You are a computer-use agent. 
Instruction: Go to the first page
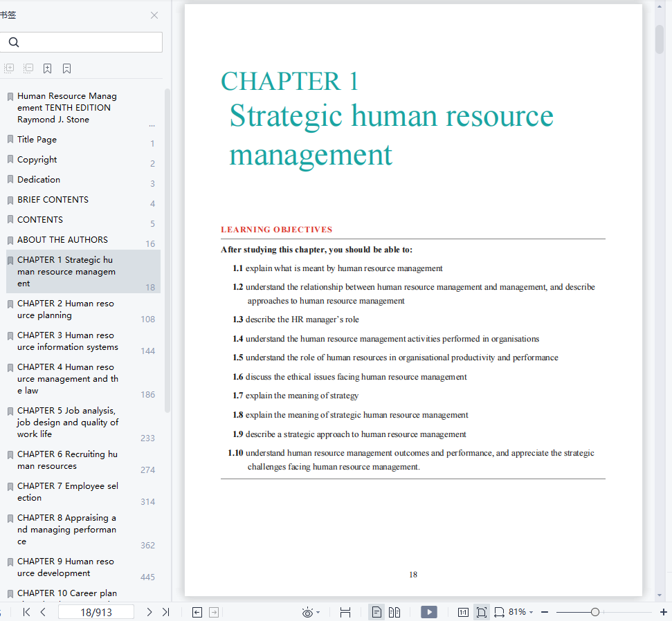(x=26, y=612)
